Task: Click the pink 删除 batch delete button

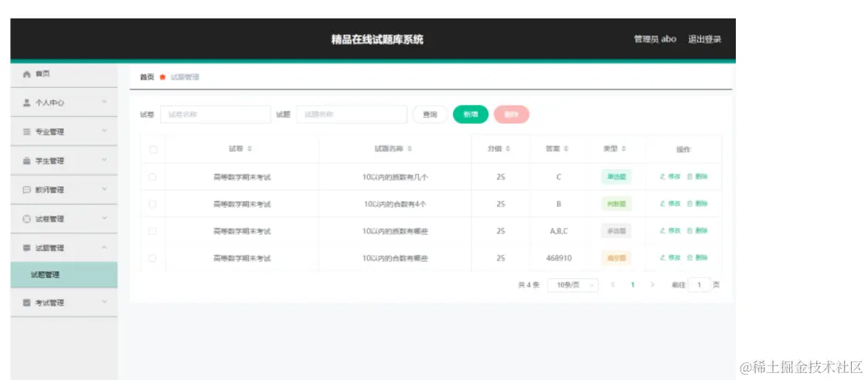Action: [x=512, y=114]
